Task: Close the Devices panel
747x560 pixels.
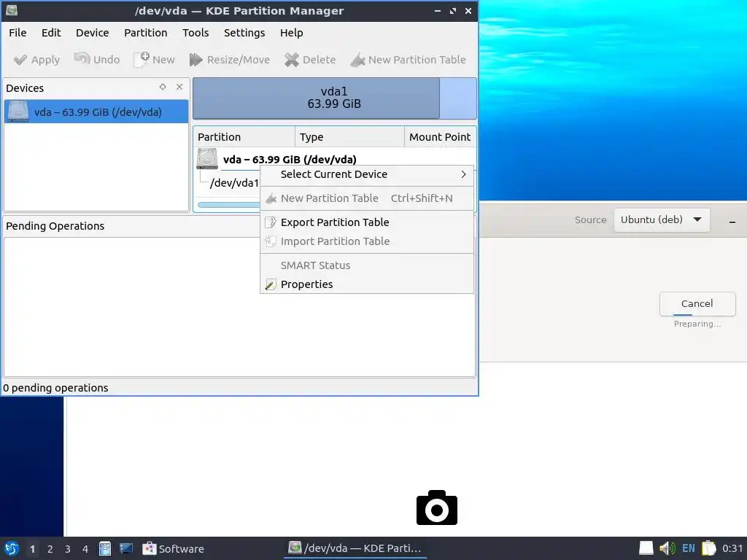Action: pos(179,87)
